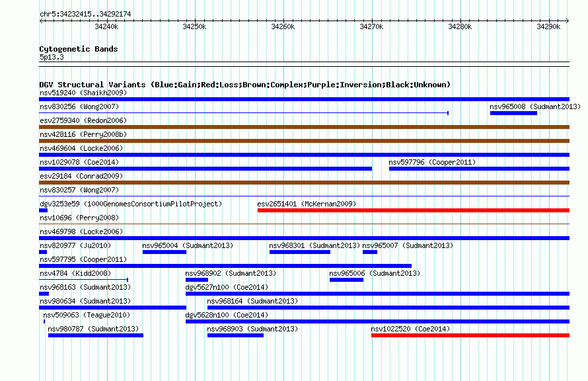588x381 pixels.
Task: Click the red nsv1022520 loss bar
Action: [x=470, y=335]
